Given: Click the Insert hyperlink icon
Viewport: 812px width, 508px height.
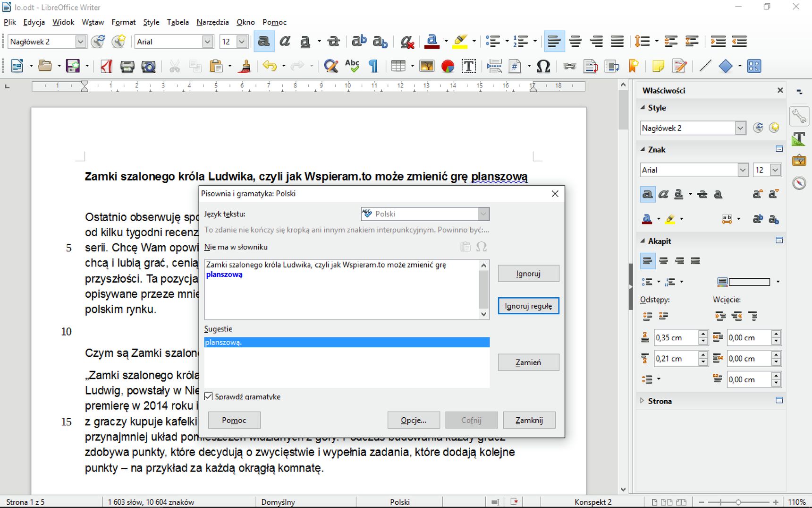Looking at the screenshot, I should [570, 66].
